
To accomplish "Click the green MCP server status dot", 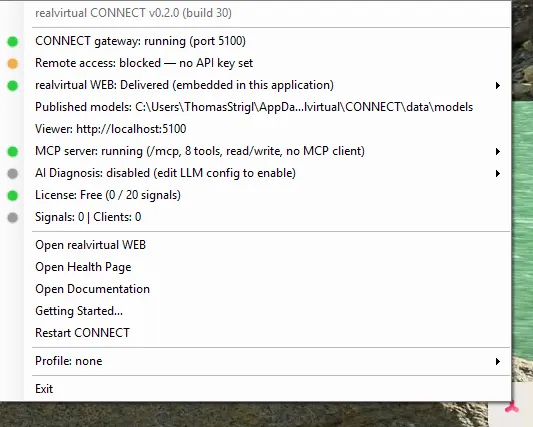I will tap(13, 152).
